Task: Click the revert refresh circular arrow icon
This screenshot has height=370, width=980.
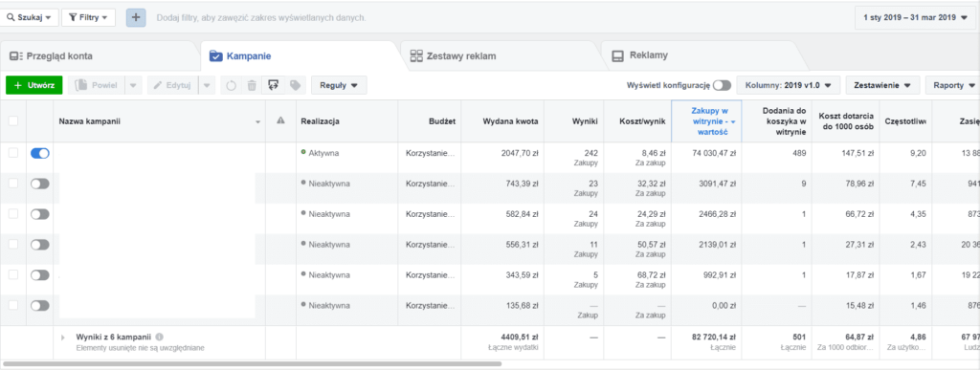Action: (231, 85)
